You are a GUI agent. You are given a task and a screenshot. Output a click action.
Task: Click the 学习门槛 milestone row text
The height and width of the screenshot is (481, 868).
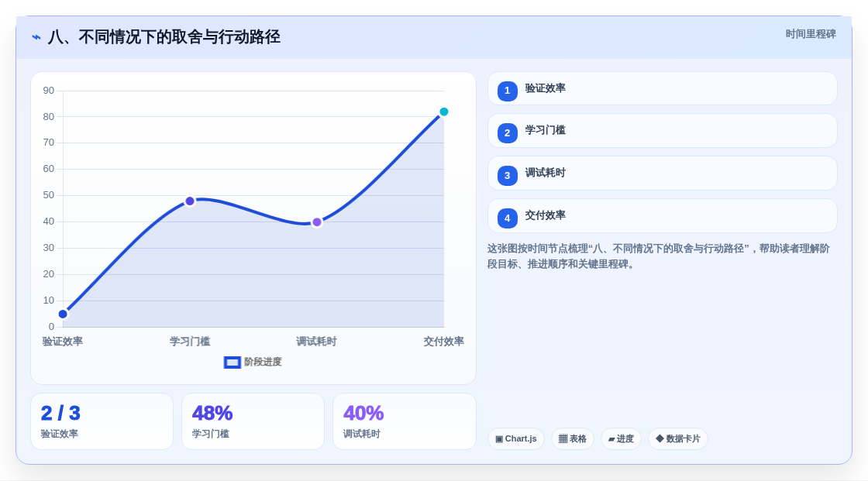pyautogui.click(x=546, y=131)
